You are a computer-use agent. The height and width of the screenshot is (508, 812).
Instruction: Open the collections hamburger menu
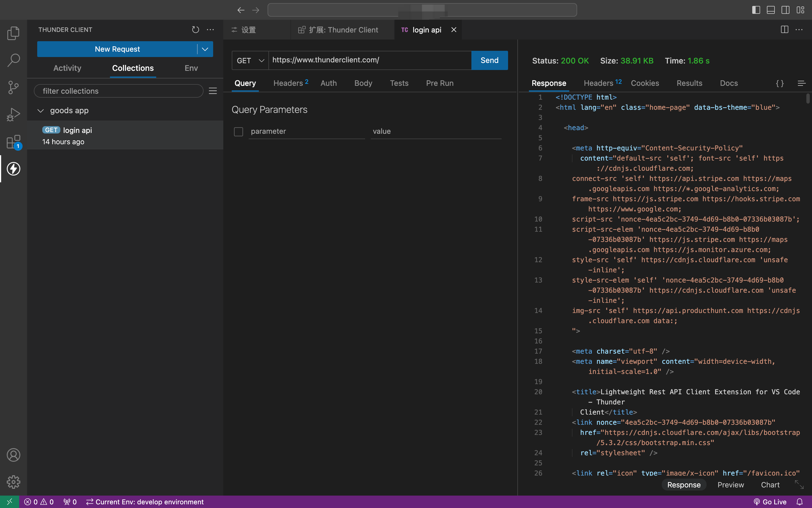pyautogui.click(x=213, y=91)
